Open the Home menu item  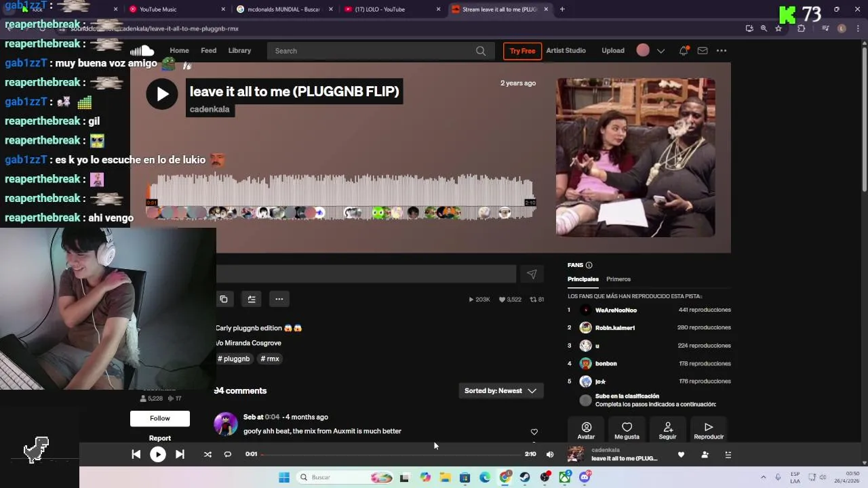pyautogui.click(x=179, y=51)
